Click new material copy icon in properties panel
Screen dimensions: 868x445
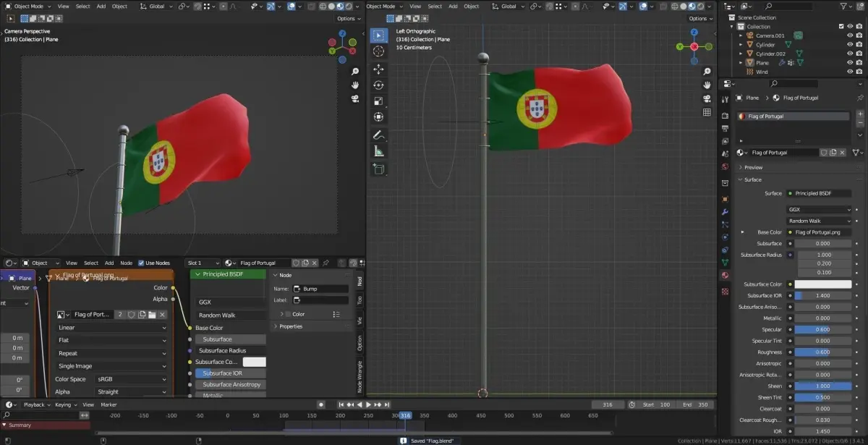(833, 153)
